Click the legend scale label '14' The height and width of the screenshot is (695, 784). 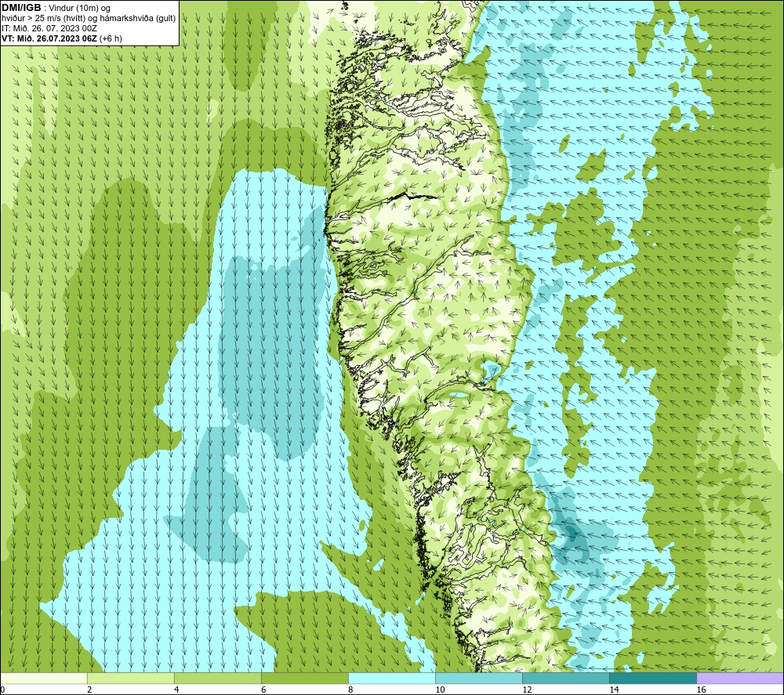click(x=614, y=690)
